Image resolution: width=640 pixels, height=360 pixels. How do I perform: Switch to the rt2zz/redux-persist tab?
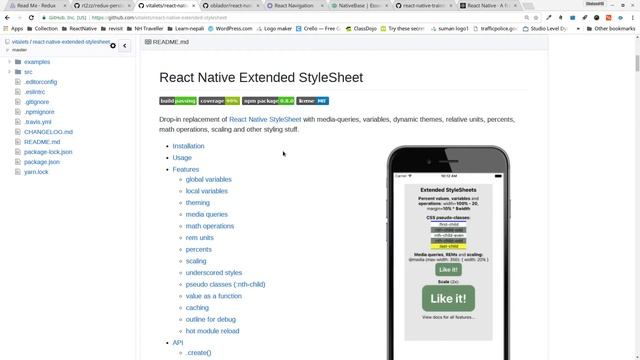pos(102,6)
